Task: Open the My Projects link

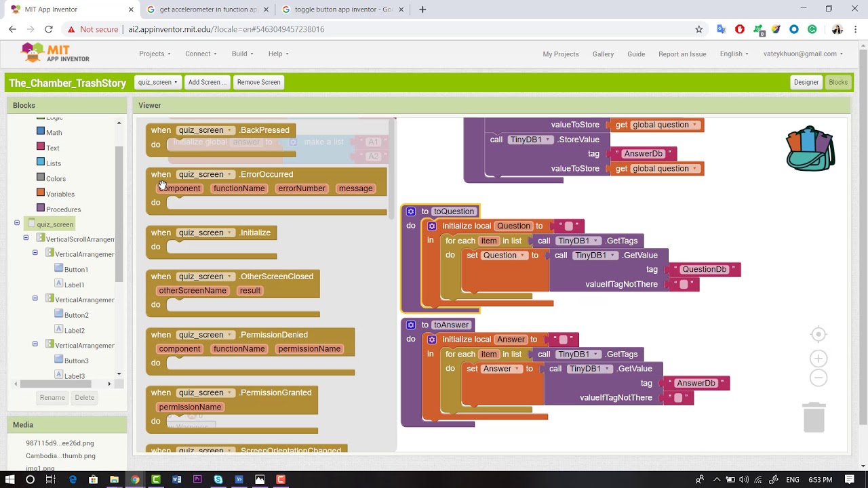Action: pyautogui.click(x=561, y=54)
